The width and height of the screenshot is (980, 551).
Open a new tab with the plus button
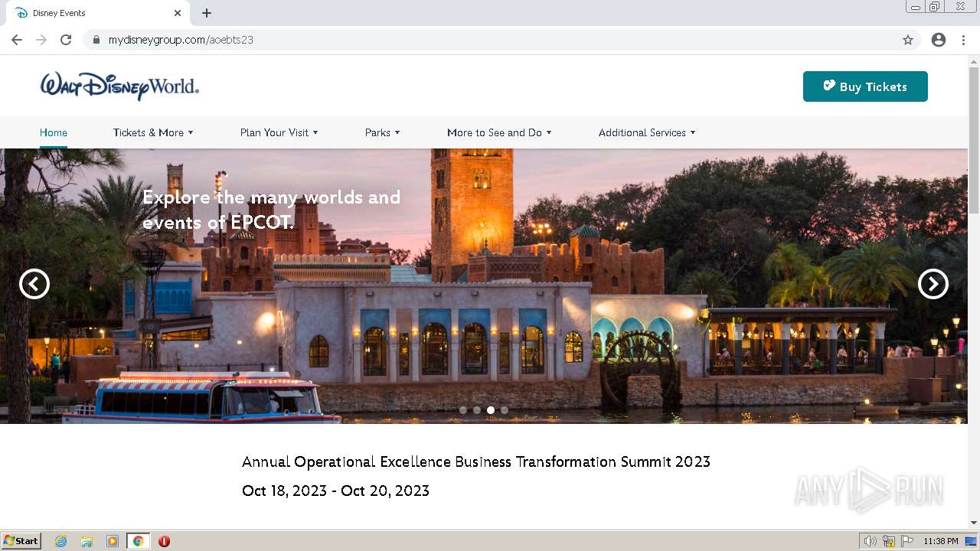[207, 13]
